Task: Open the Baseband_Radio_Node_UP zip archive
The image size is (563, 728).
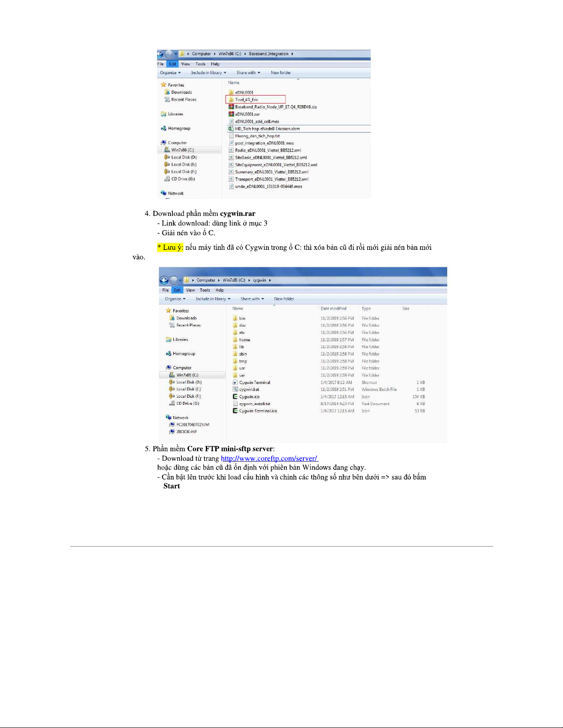Action: click(x=275, y=107)
